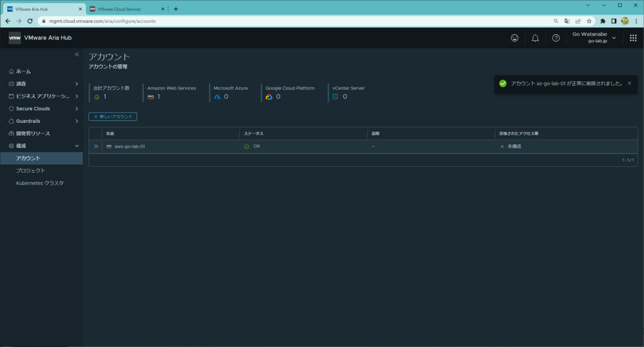Sort by the 名前 column header
Image resolution: width=644 pixels, height=347 pixels.
pyautogui.click(x=110, y=133)
